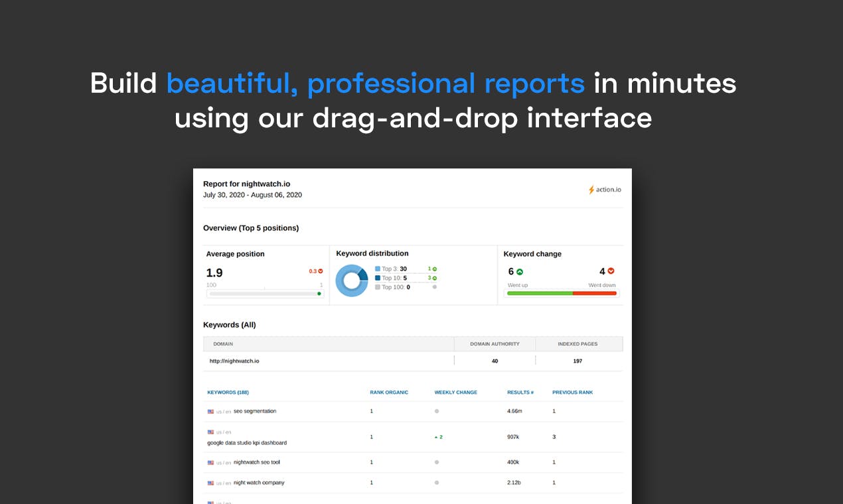843x504 pixels.
Task: Click the 'Top 100: 0' legend label
Action: coord(396,287)
